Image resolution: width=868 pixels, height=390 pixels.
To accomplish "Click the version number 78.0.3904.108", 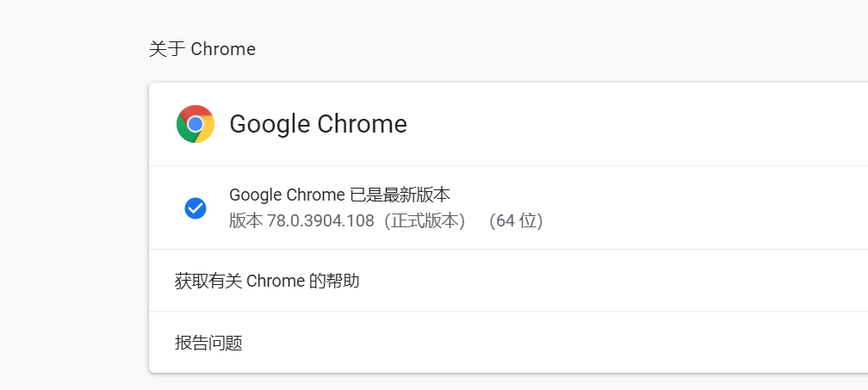I will (x=320, y=221).
